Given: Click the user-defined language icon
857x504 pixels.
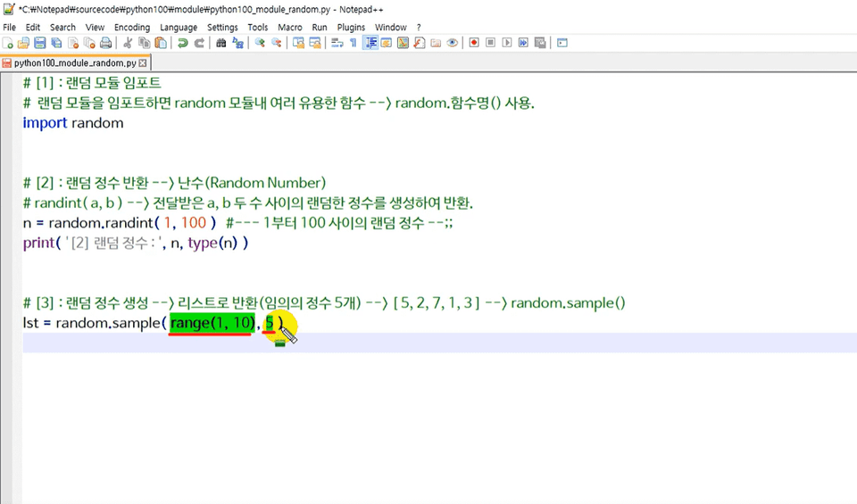Looking at the screenshot, I should click(387, 43).
